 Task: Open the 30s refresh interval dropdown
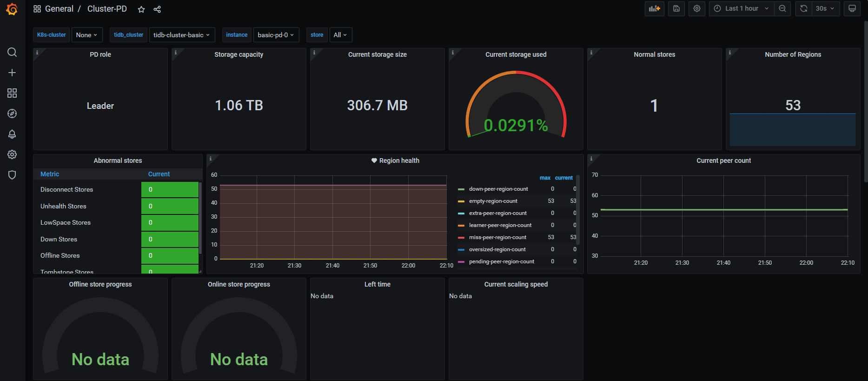[x=826, y=8]
